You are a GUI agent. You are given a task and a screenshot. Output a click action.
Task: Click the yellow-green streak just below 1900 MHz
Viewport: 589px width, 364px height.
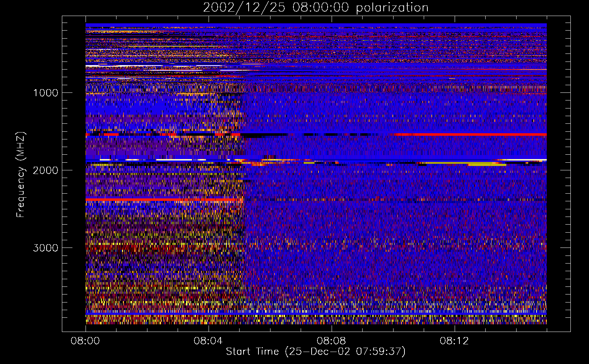coord(467,164)
